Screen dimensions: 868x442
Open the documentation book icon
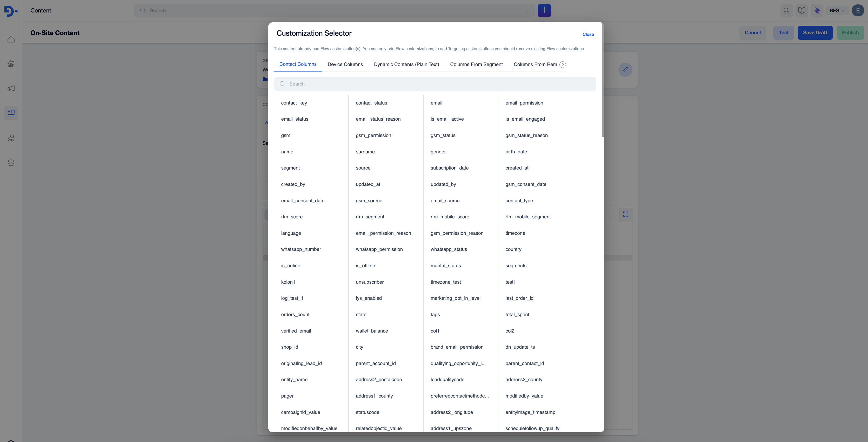click(802, 10)
